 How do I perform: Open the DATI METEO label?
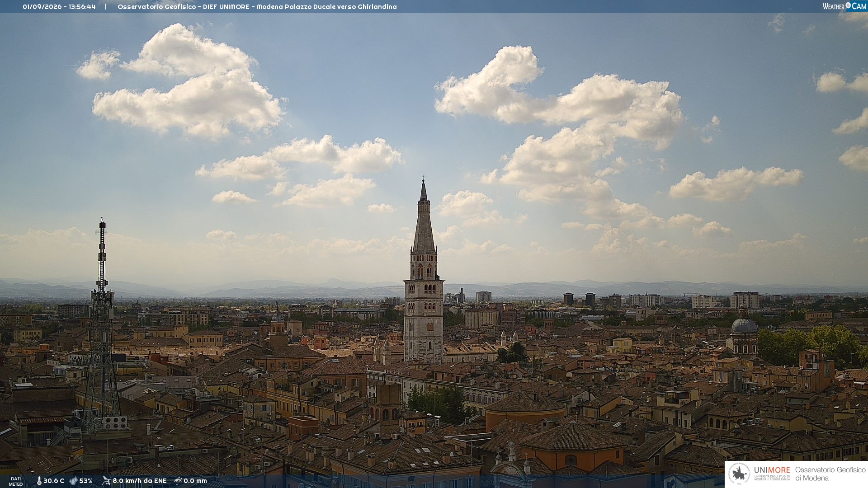[16, 481]
